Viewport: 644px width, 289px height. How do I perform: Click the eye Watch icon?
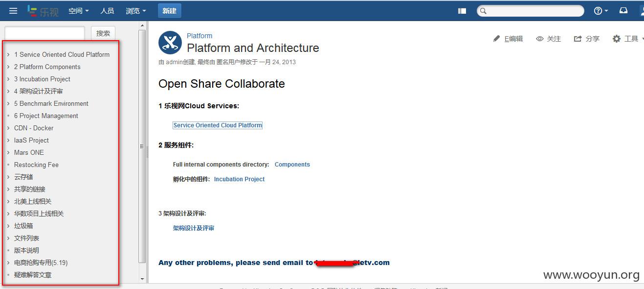(540, 39)
